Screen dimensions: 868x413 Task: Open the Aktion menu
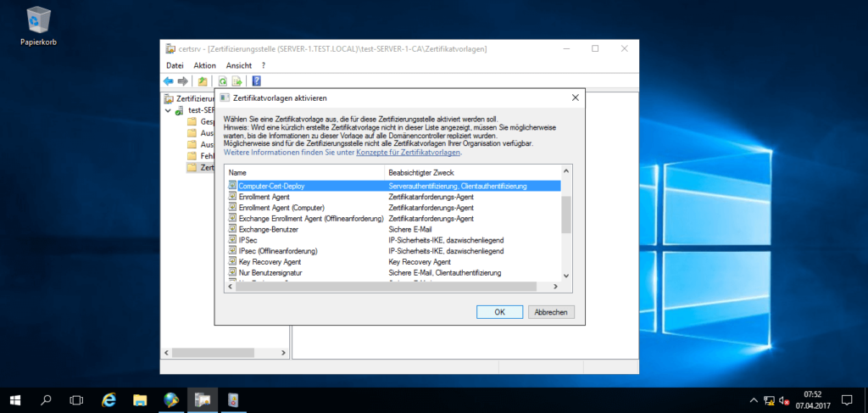click(205, 65)
